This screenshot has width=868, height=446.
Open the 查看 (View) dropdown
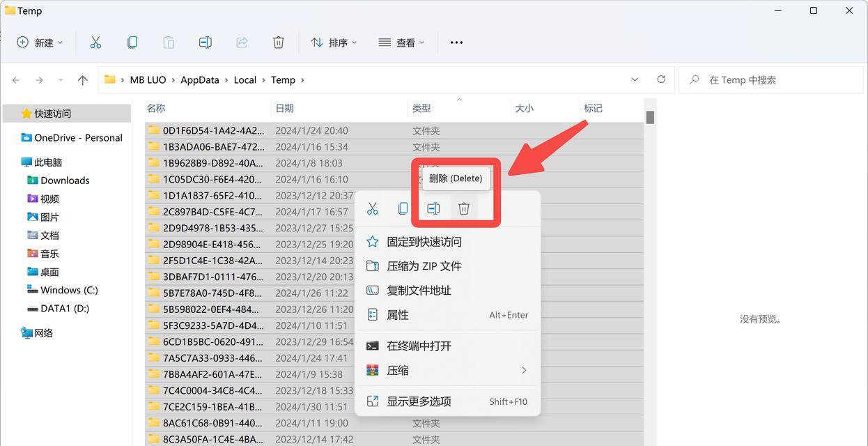(x=401, y=43)
